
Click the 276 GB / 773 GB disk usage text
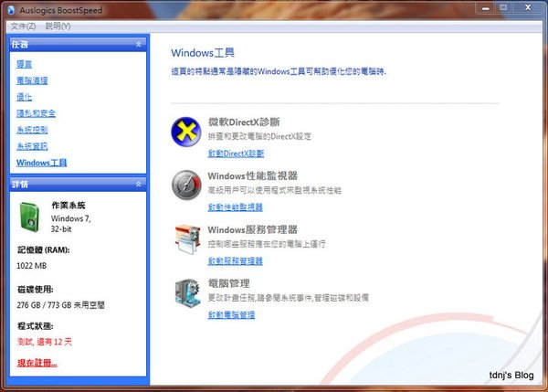(61, 305)
